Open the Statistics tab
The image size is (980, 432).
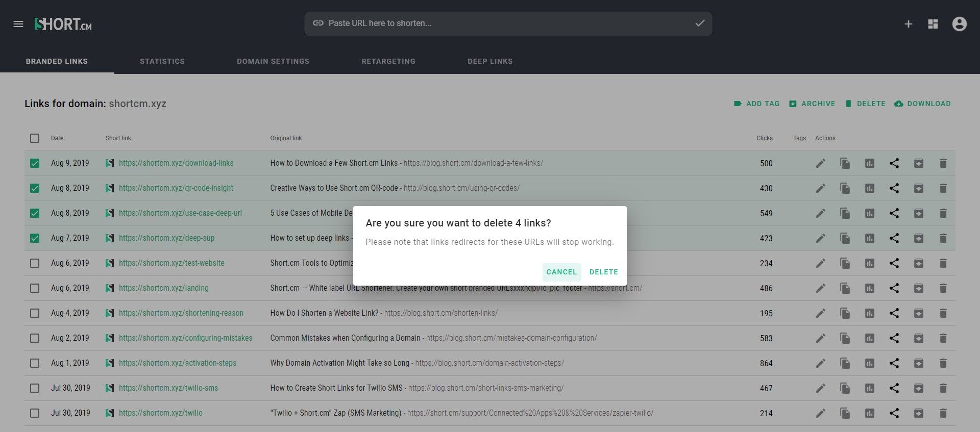[x=162, y=61]
